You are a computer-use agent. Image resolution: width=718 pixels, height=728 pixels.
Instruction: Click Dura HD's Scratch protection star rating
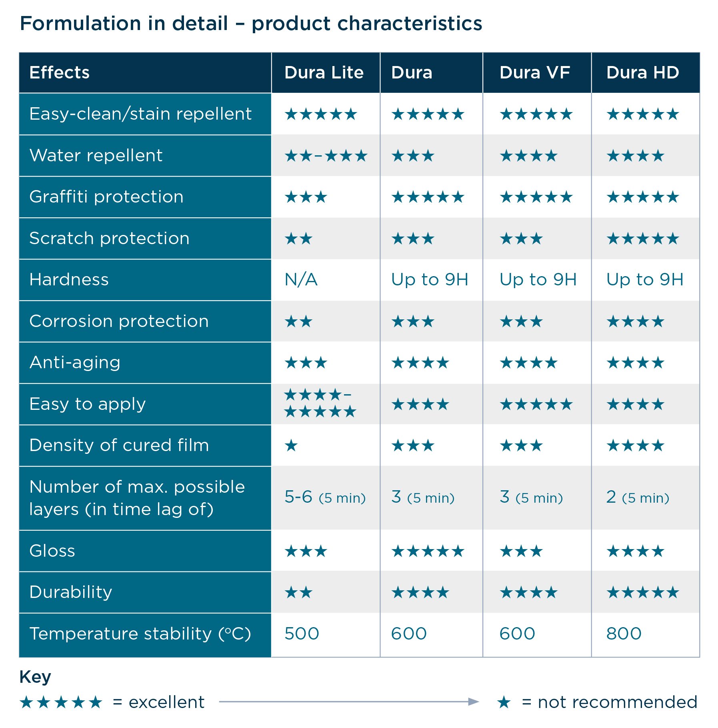point(642,239)
